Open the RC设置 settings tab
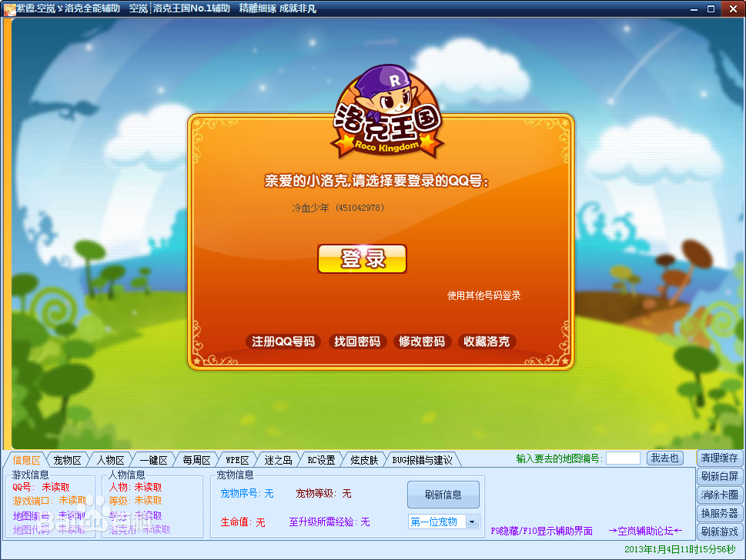 pos(320,458)
